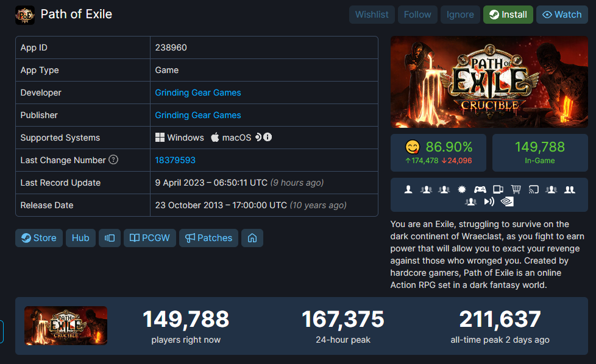Add Path of Exile to Wishlist
596x364 pixels.
[372, 15]
